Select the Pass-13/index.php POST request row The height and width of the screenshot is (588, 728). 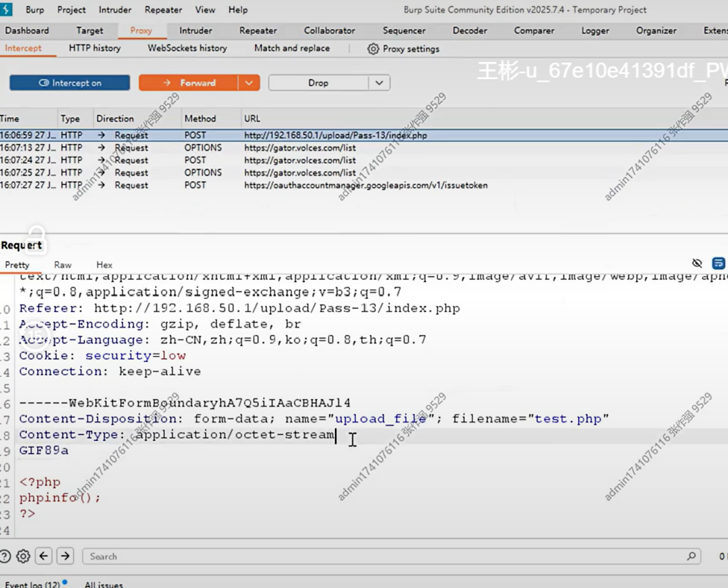tap(364, 135)
